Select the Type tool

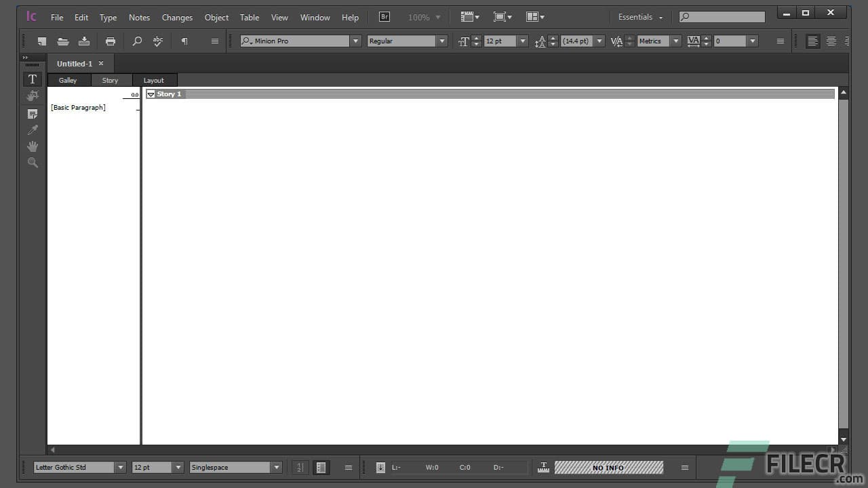(32, 79)
